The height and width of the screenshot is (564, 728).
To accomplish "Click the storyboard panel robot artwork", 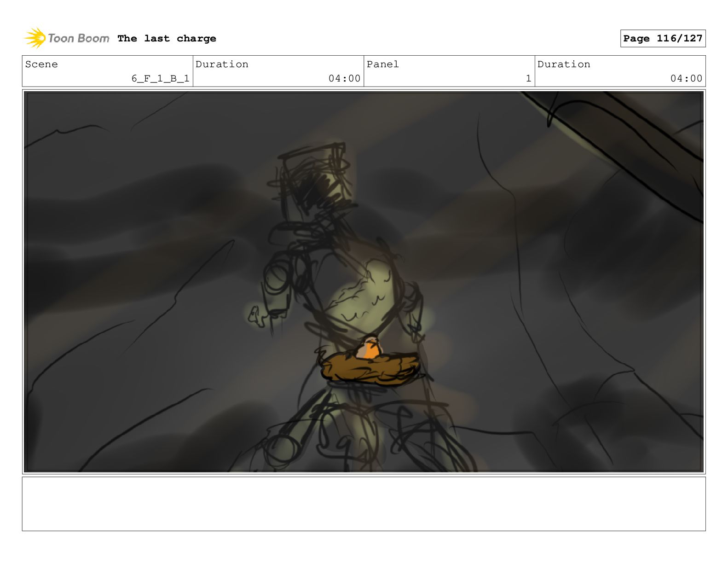I will (364, 282).
